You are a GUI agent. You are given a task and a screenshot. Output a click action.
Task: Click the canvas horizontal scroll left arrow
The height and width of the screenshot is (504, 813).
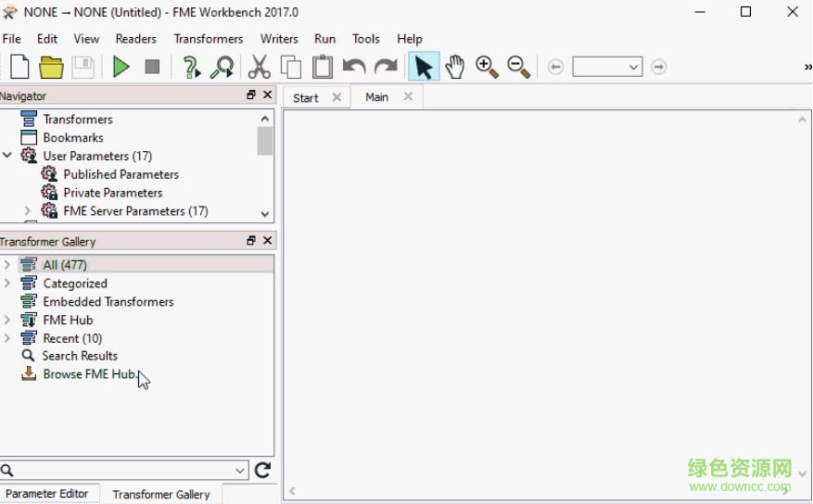pyautogui.click(x=292, y=491)
